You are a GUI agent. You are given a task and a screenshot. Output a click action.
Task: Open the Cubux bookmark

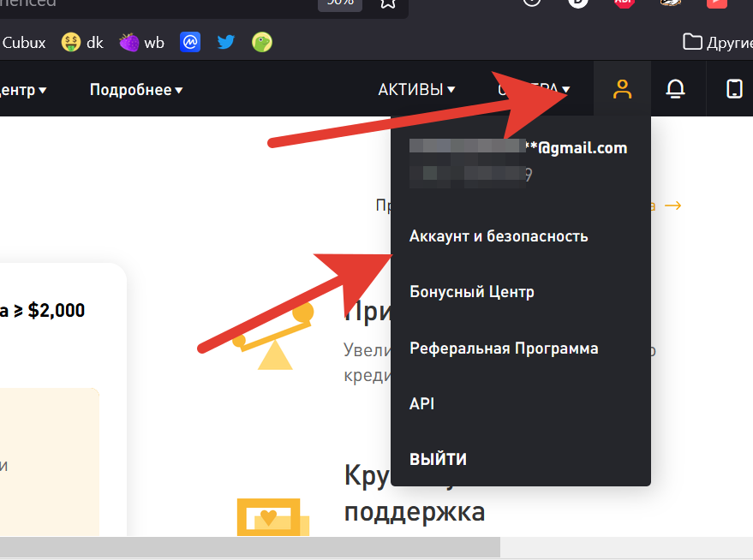24,43
